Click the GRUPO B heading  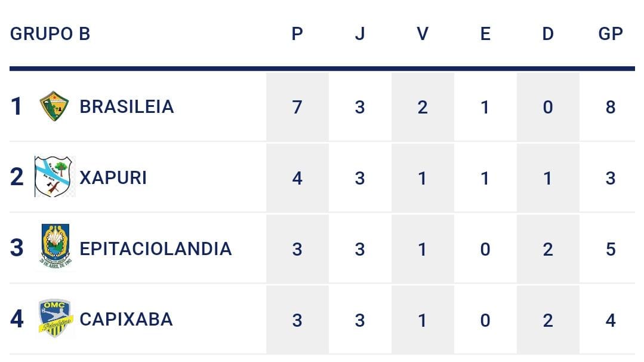[50, 33]
